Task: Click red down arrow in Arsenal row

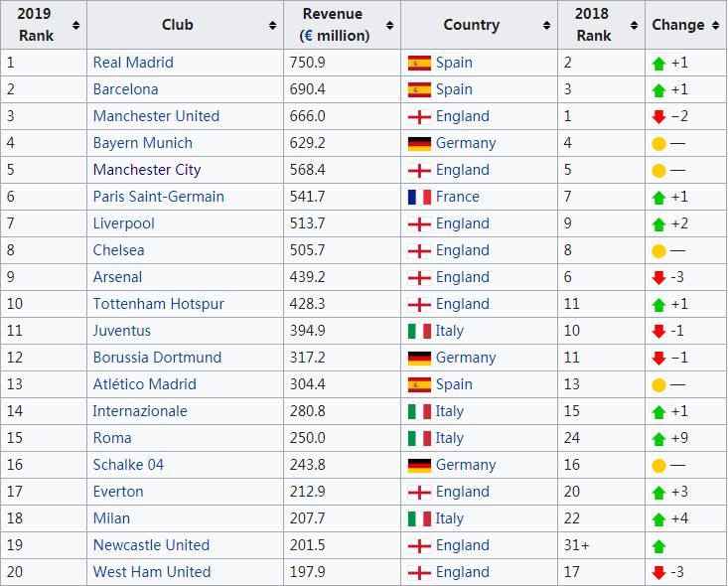Action: point(658,277)
